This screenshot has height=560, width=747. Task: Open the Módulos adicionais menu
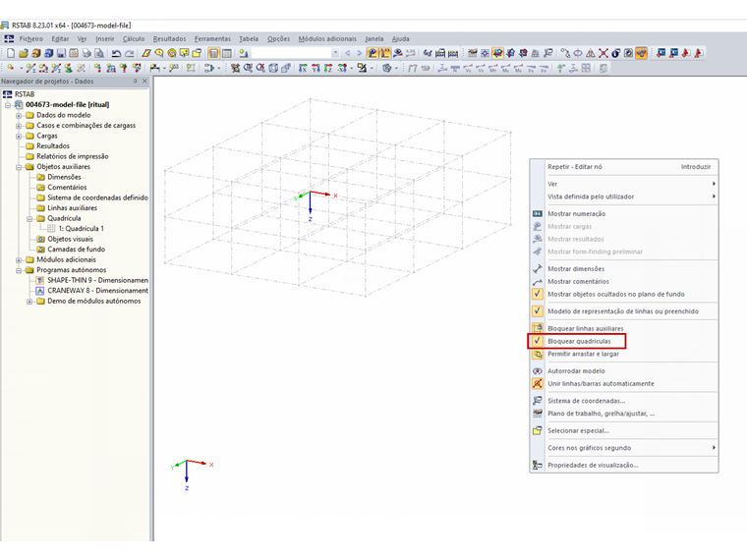pyautogui.click(x=327, y=39)
